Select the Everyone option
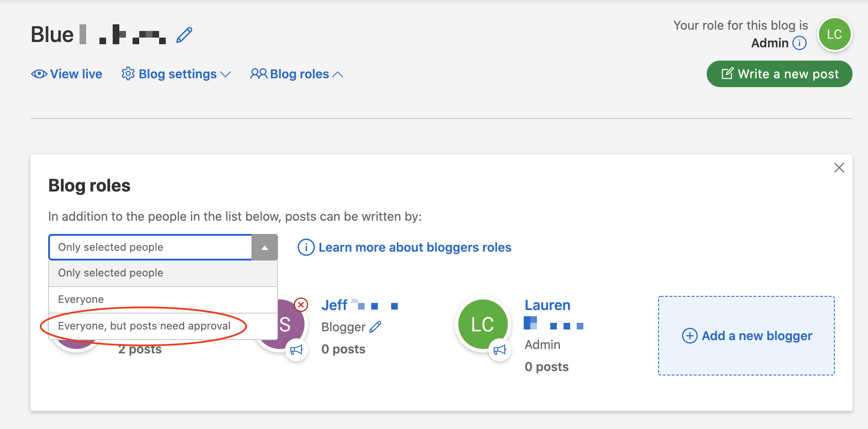 (80, 299)
